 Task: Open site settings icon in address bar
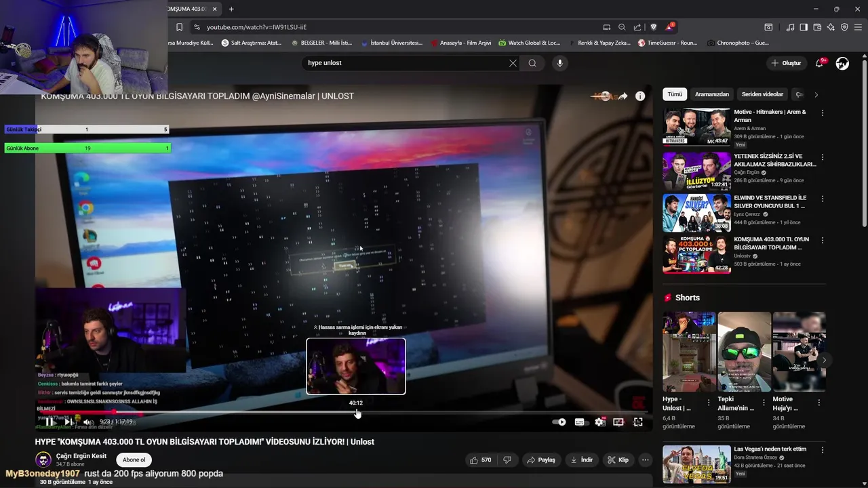(x=197, y=27)
